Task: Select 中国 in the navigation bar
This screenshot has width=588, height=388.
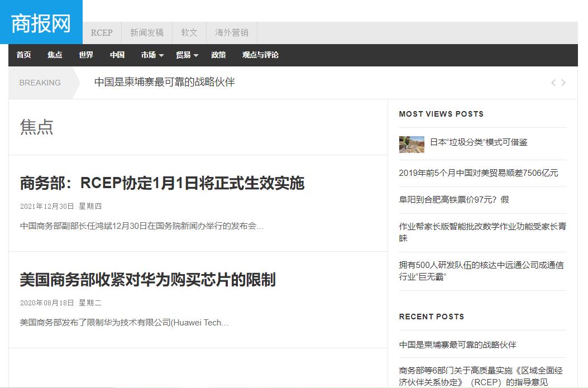Action: click(x=117, y=55)
